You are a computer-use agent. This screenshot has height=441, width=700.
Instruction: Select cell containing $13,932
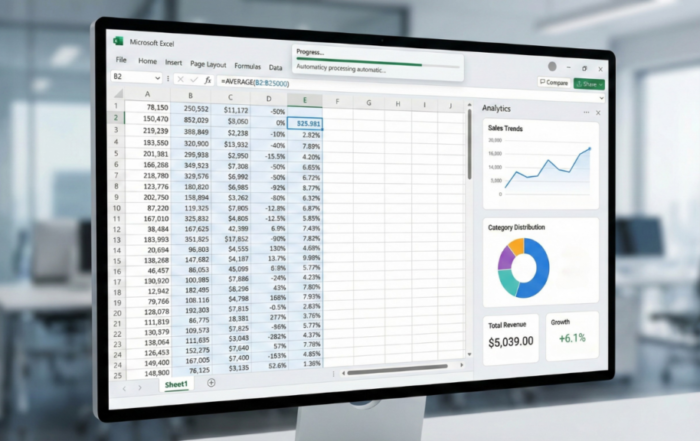[x=231, y=144]
